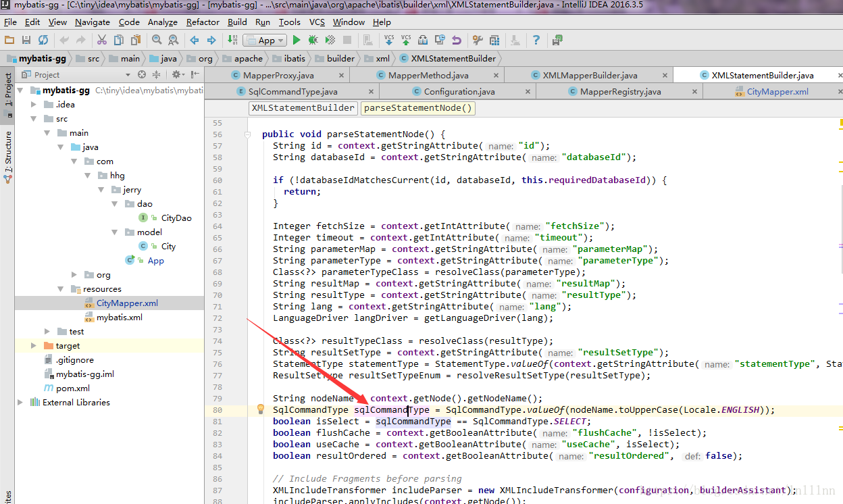Click the Paste clipboard icon
The height and width of the screenshot is (504, 843).
[x=136, y=41]
